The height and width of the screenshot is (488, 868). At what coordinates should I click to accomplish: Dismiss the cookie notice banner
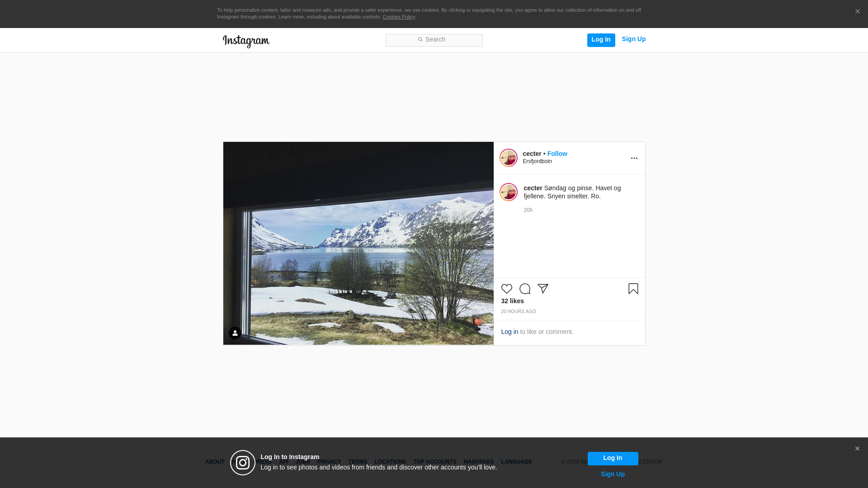pos(857,12)
